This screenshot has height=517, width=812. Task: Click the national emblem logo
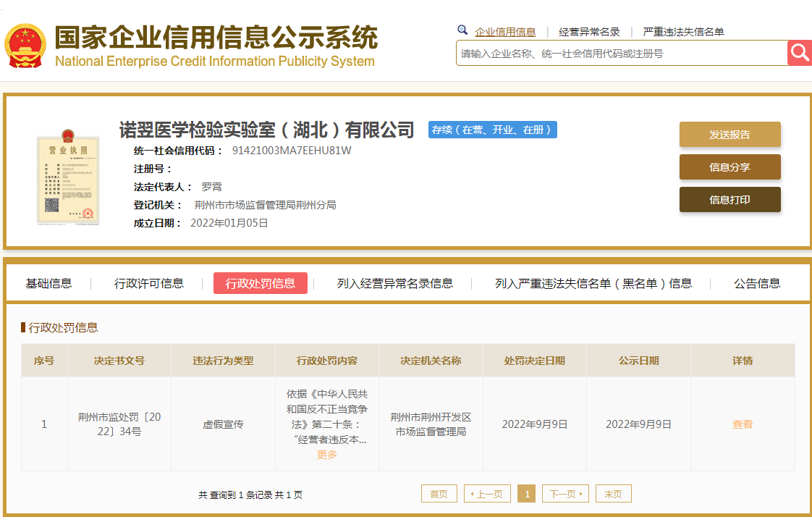click(25, 46)
